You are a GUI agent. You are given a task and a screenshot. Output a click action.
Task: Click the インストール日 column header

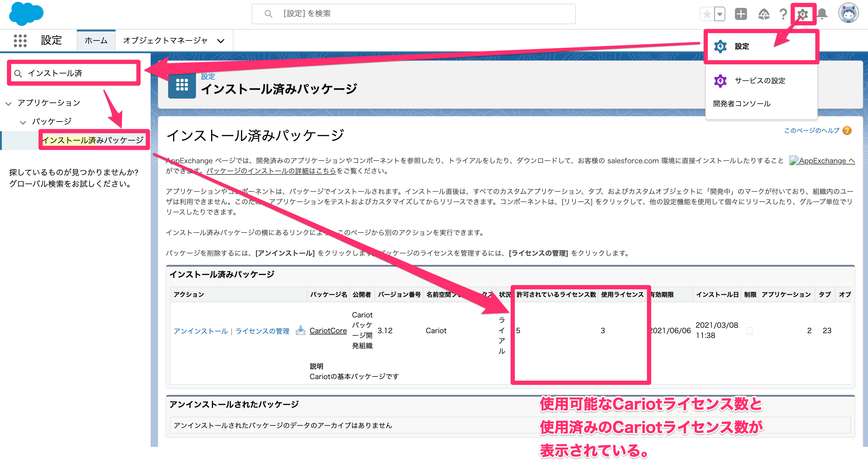717,294
